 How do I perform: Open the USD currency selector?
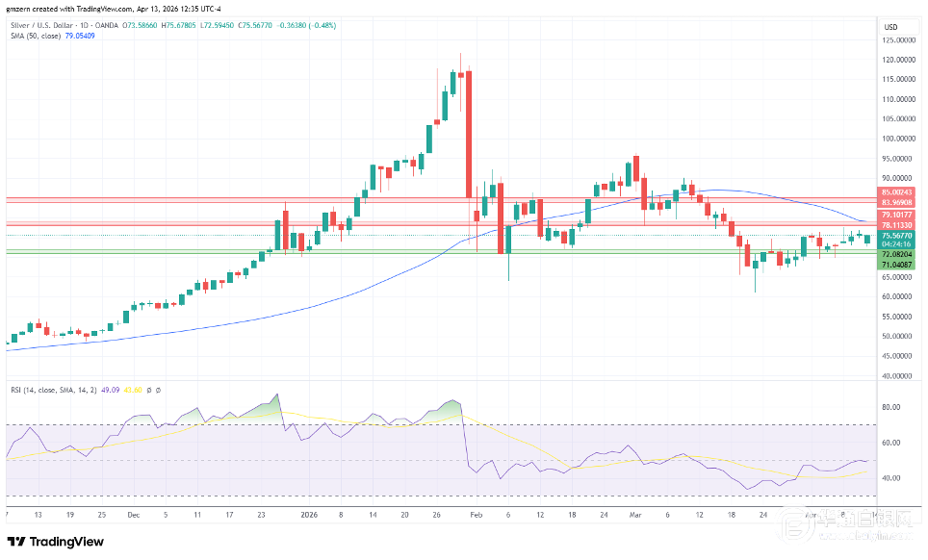890,26
